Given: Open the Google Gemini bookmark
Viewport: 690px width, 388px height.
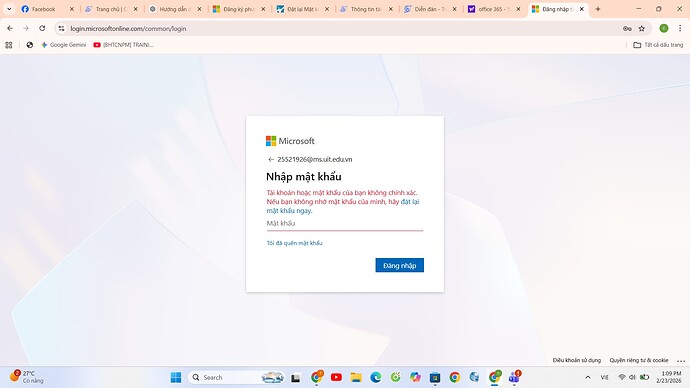Looking at the screenshot, I should (x=63, y=45).
